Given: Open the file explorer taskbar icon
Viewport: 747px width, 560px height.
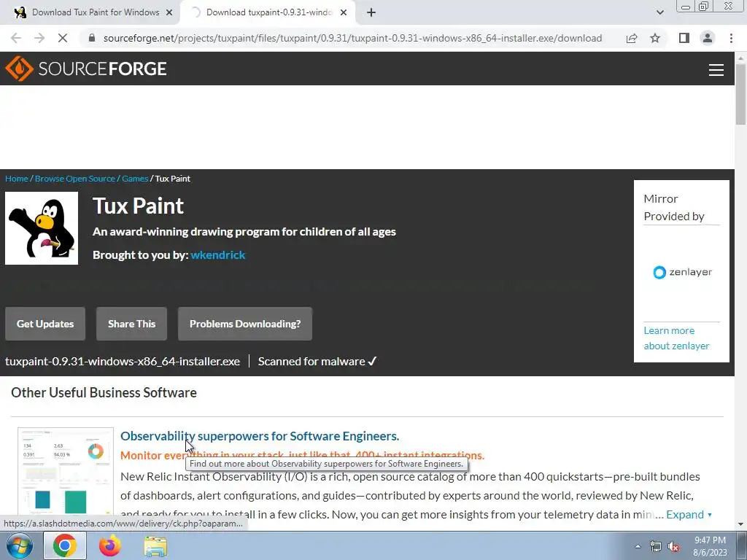Looking at the screenshot, I should (155, 546).
